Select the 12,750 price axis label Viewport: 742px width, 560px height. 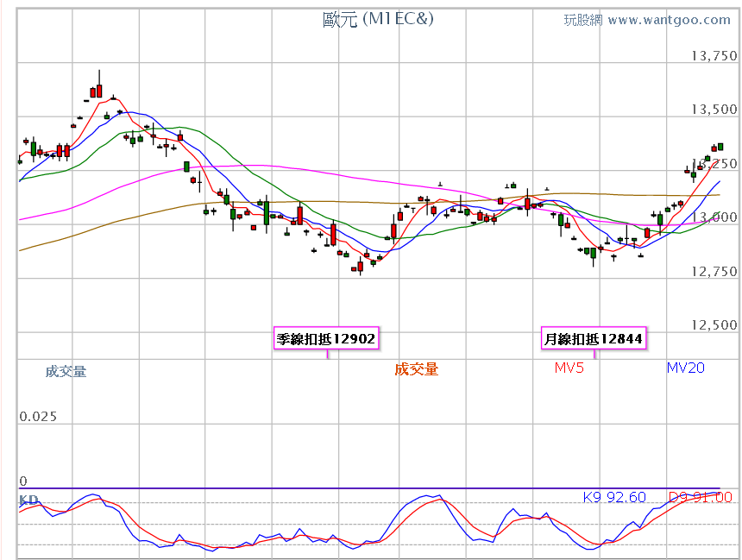[x=714, y=271]
